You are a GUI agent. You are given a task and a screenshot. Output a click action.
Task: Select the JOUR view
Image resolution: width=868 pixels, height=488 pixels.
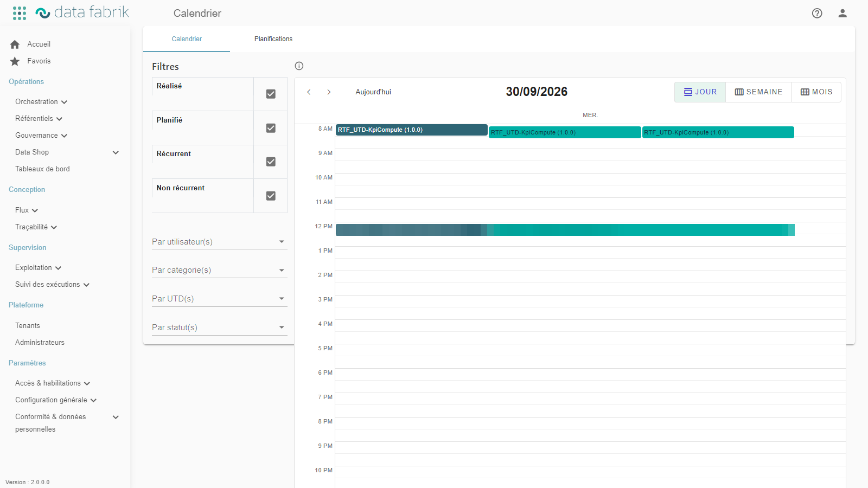(700, 92)
